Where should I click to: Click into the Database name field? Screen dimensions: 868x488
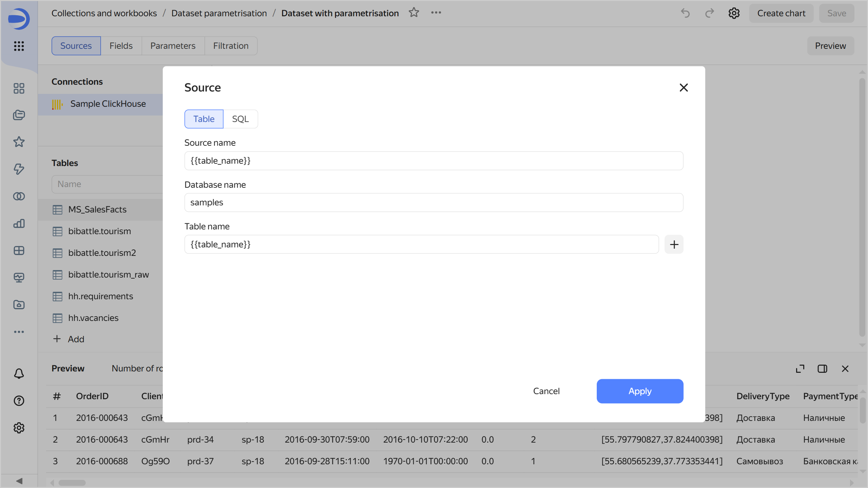433,203
